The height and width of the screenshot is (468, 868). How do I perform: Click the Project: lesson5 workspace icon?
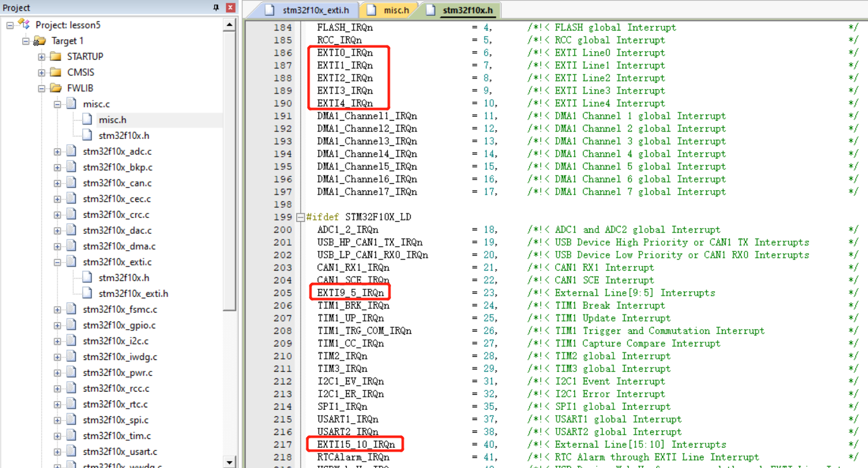click(24, 24)
